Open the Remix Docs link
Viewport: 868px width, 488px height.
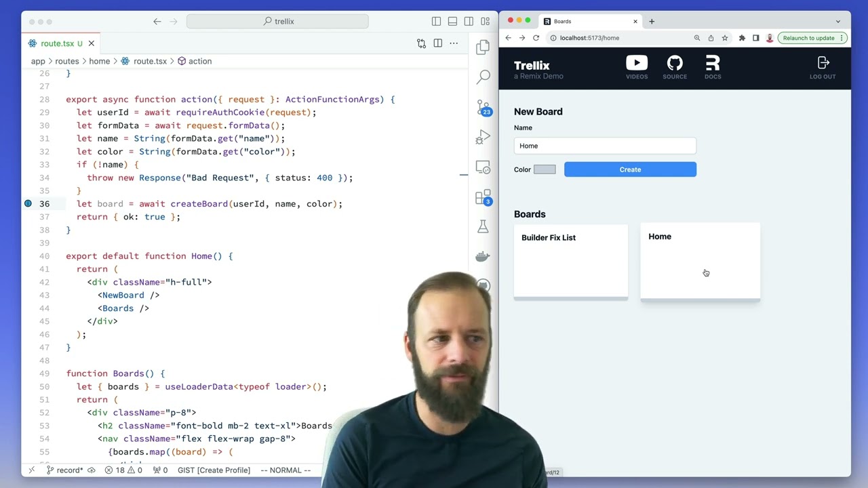pyautogui.click(x=713, y=68)
